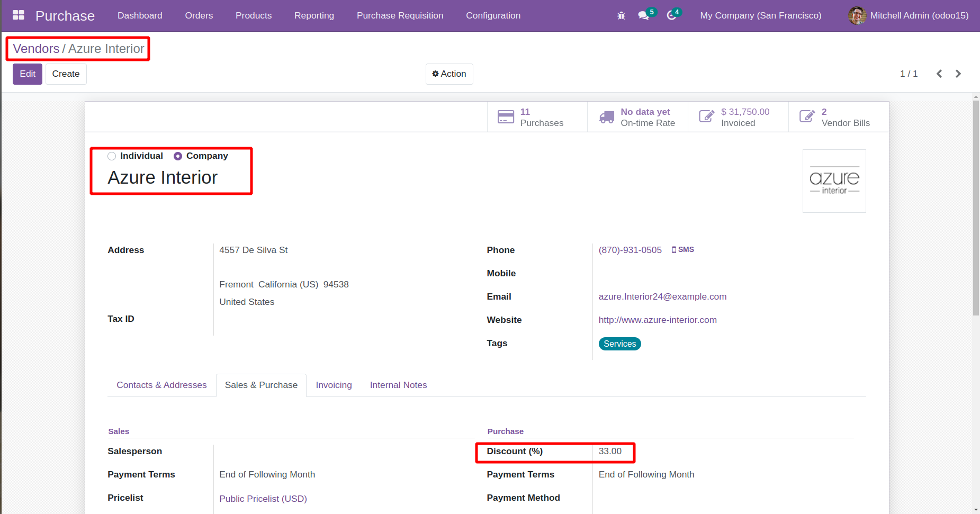
Task: Open the Action dropdown
Action: (449, 74)
